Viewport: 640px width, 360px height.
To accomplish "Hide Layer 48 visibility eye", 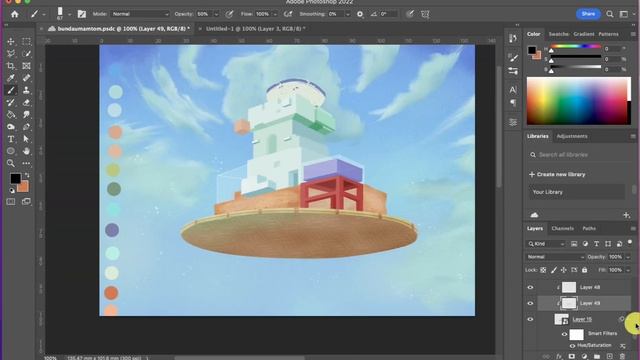I will tap(530, 287).
